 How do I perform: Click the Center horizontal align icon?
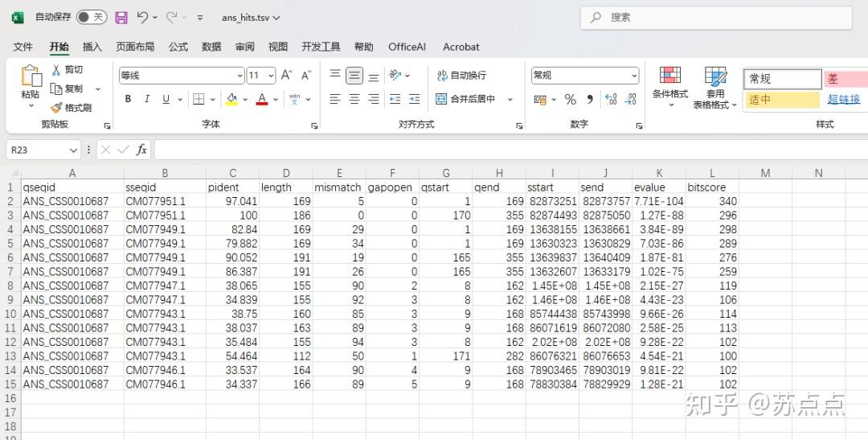click(354, 99)
